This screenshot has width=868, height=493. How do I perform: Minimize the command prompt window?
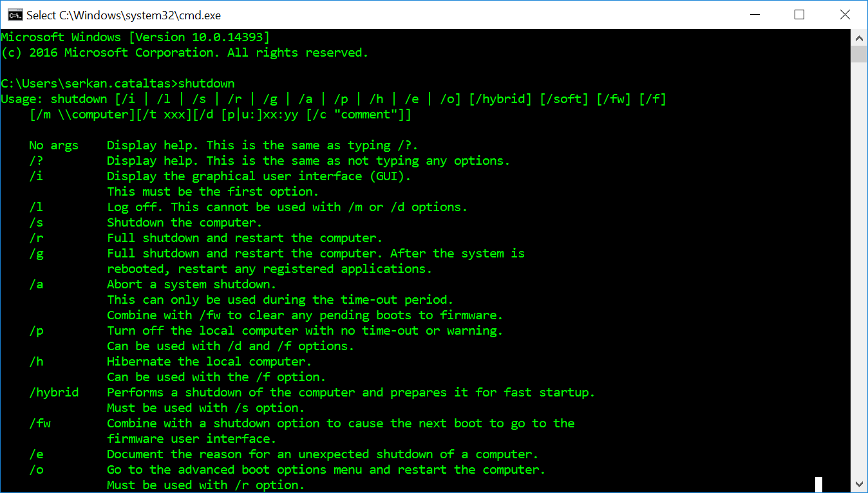(755, 14)
